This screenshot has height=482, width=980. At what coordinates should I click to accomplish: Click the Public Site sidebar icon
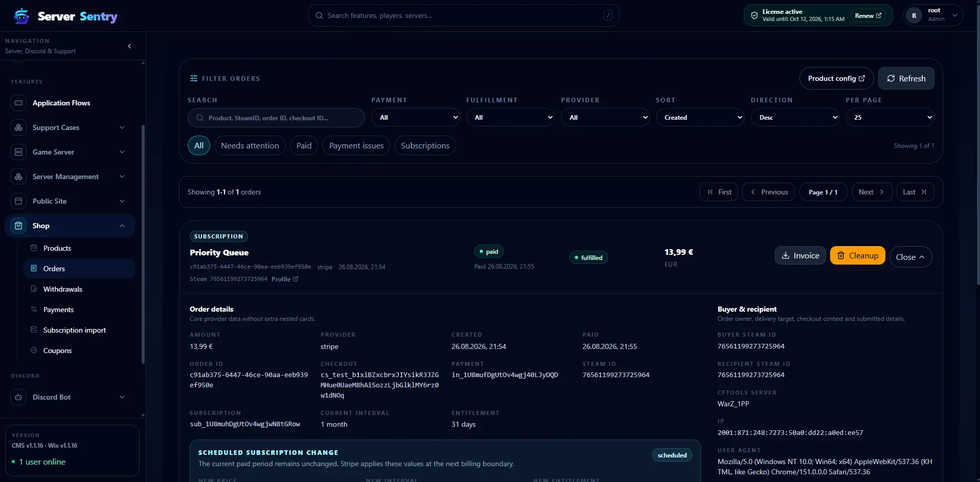click(18, 201)
